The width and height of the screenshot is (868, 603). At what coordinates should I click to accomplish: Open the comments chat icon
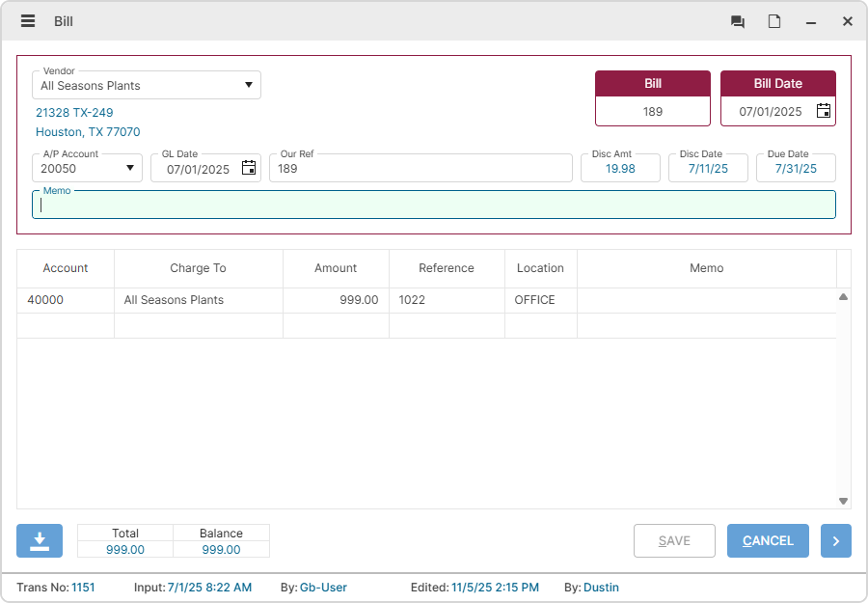738,21
